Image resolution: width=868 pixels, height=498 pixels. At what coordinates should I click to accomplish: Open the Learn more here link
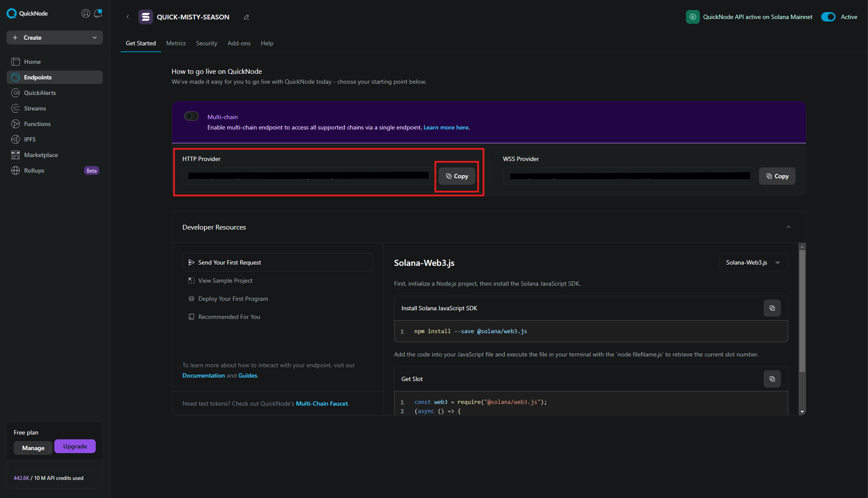(446, 127)
